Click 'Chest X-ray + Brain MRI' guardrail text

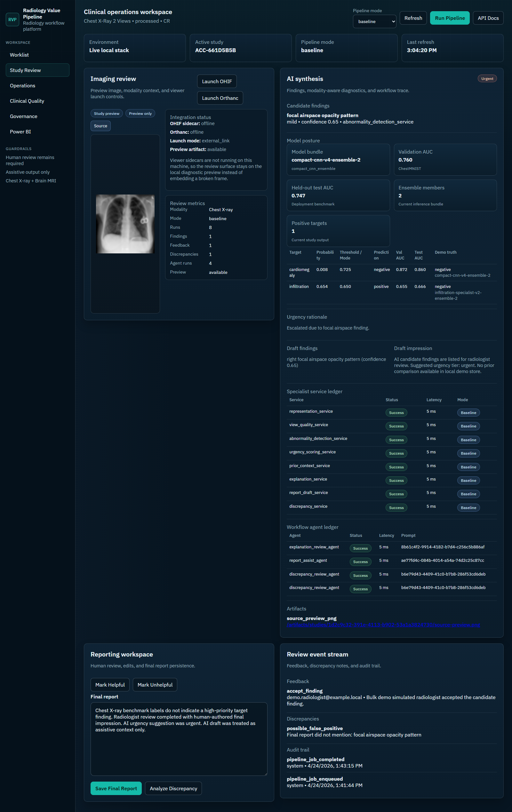31,181
